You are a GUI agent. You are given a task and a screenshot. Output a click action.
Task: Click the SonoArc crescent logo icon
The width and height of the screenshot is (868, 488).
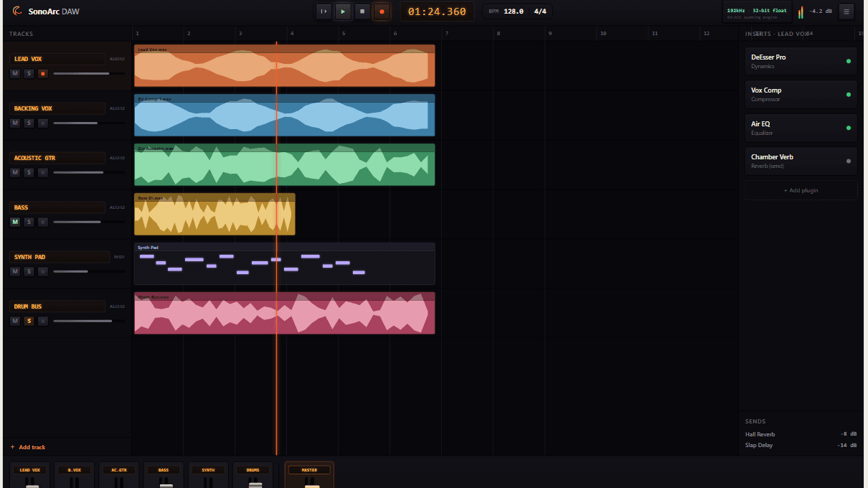point(18,11)
